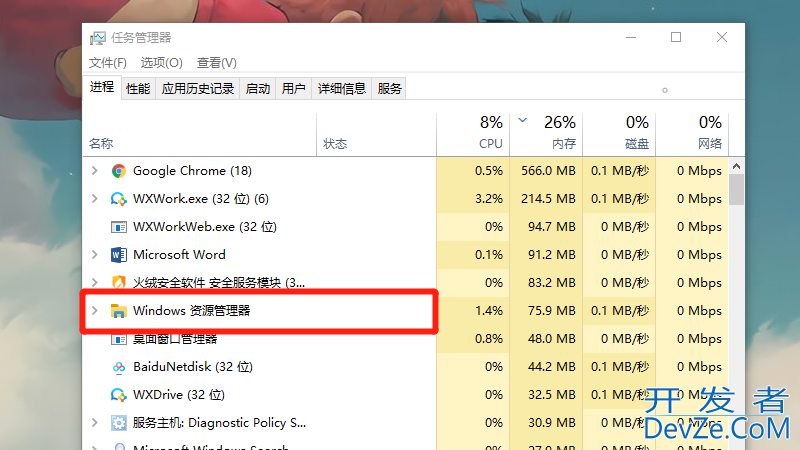Click the 214.5 MB memory value
This screenshot has height=450, width=800.
point(548,199)
